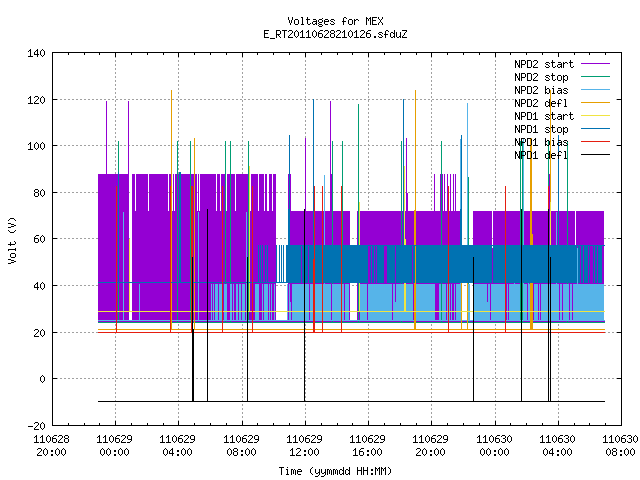The height and width of the screenshot is (480, 640).
Task: Click the 110630 08:00 time tick label
Action: (620, 445)
